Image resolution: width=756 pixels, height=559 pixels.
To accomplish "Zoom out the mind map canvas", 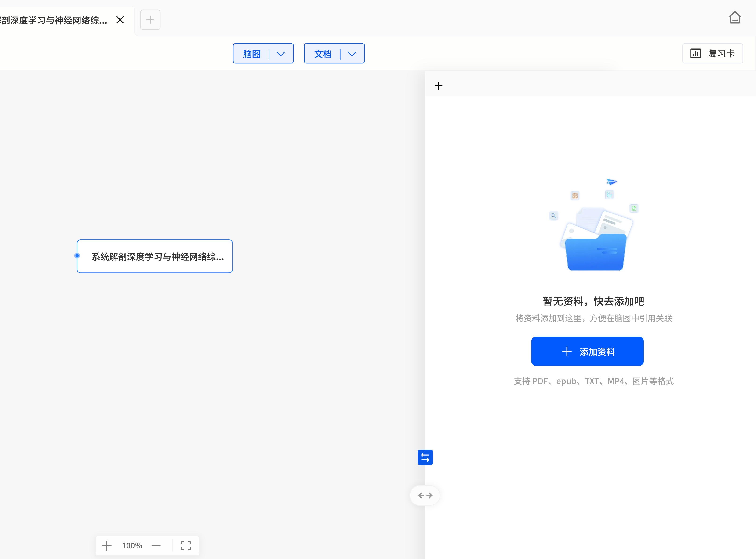I will [x=156, y=545].
